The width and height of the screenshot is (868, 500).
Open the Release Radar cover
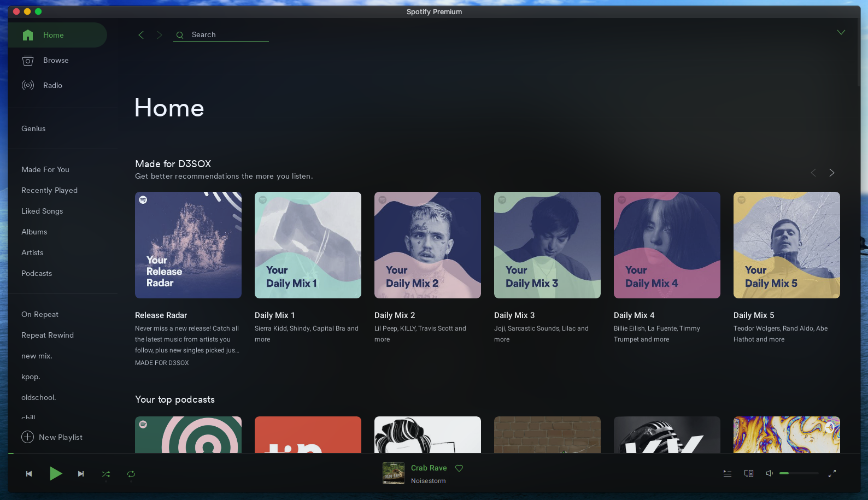[x=188, y=245]
